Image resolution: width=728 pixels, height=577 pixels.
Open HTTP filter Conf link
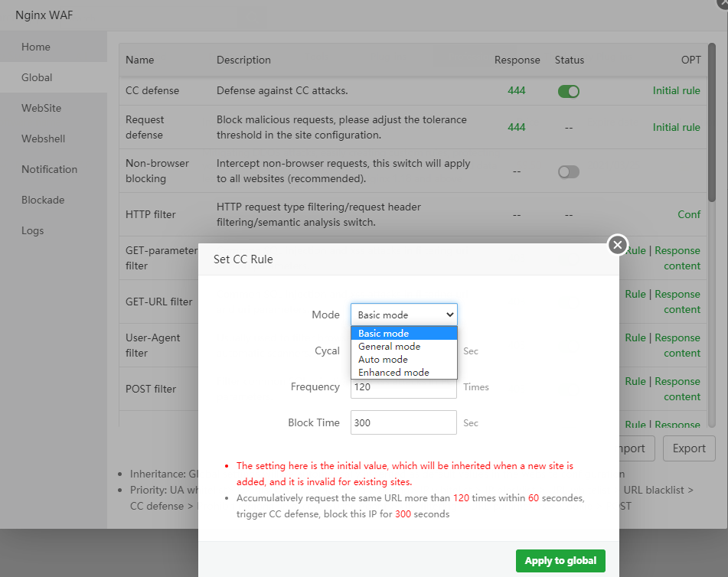(x=689, y=215)
